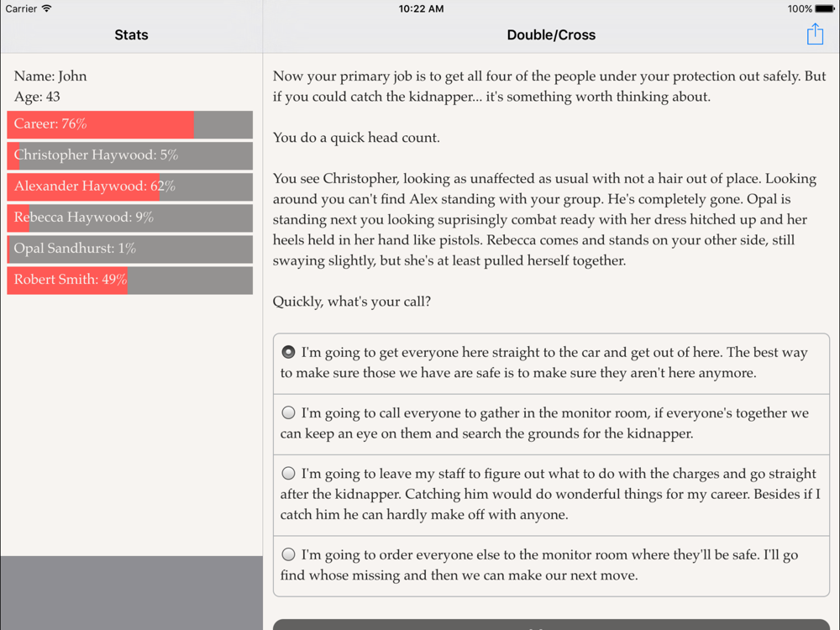
Task: Tap the Alexander Haywood 62% bar
Action: pyautogui.click(x=129, y=186)
